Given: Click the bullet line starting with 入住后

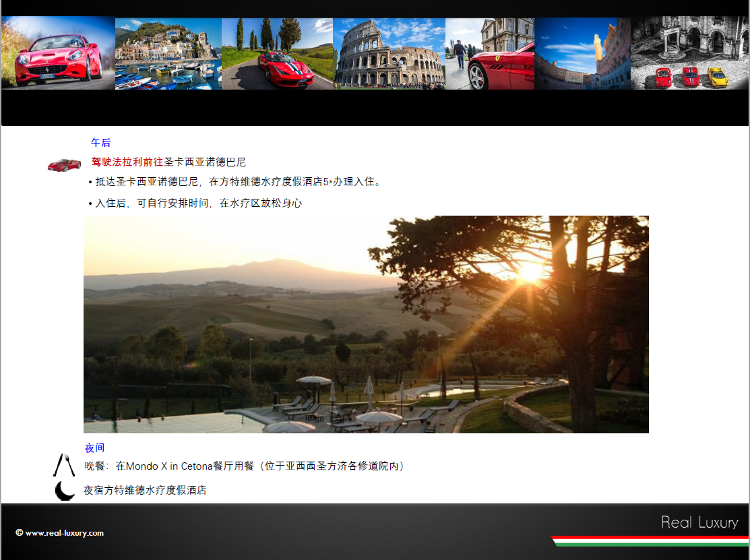Looking at the screenshot, I should [195, 204].
